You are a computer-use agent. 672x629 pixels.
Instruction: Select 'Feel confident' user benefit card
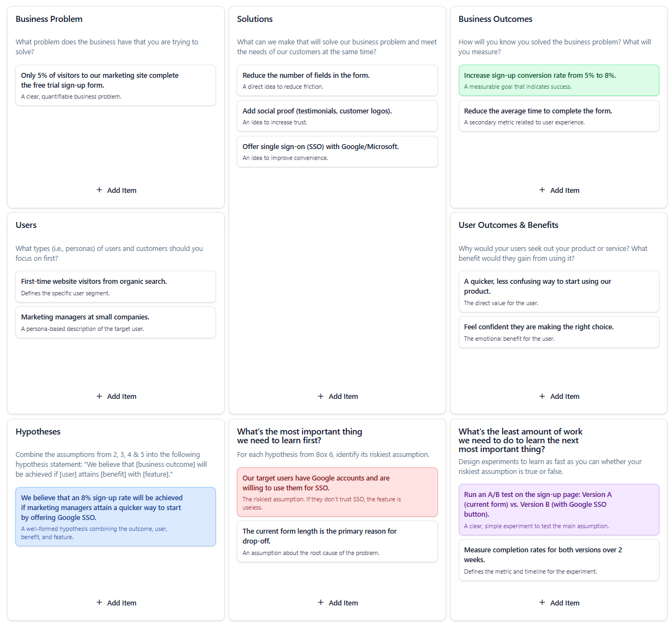coord(559,332)
